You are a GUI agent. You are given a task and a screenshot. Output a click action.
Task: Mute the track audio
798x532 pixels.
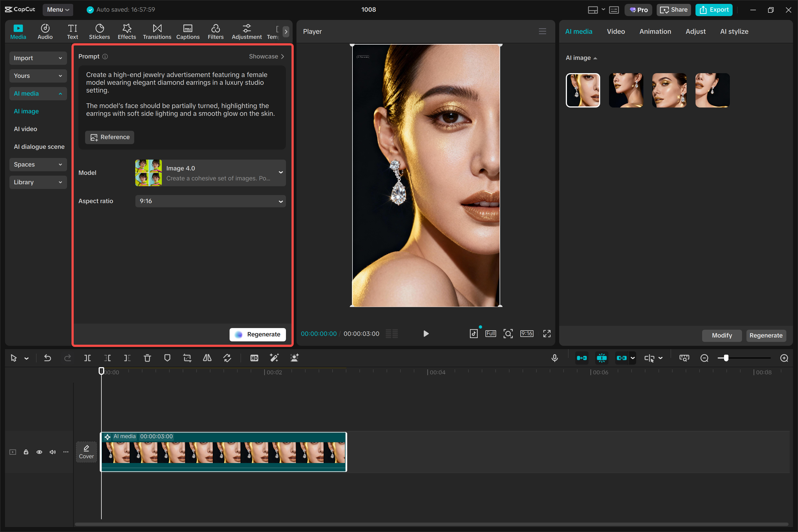pyautogui.click(x=53, y=452)
